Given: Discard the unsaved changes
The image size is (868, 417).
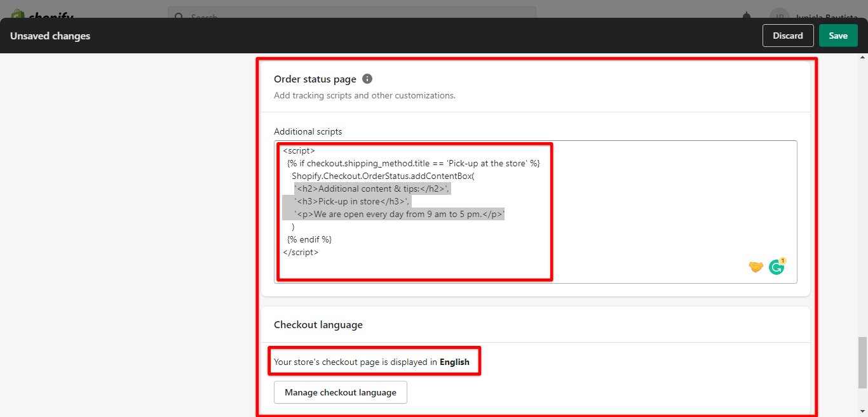Looking at the screenshot, I should [787, 36].
